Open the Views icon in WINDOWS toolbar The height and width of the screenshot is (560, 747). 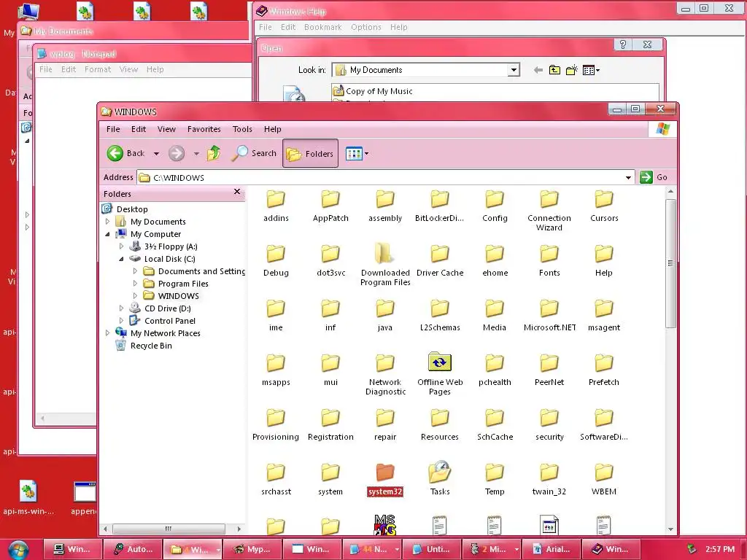pyautogui.click(x=354, y=154)
